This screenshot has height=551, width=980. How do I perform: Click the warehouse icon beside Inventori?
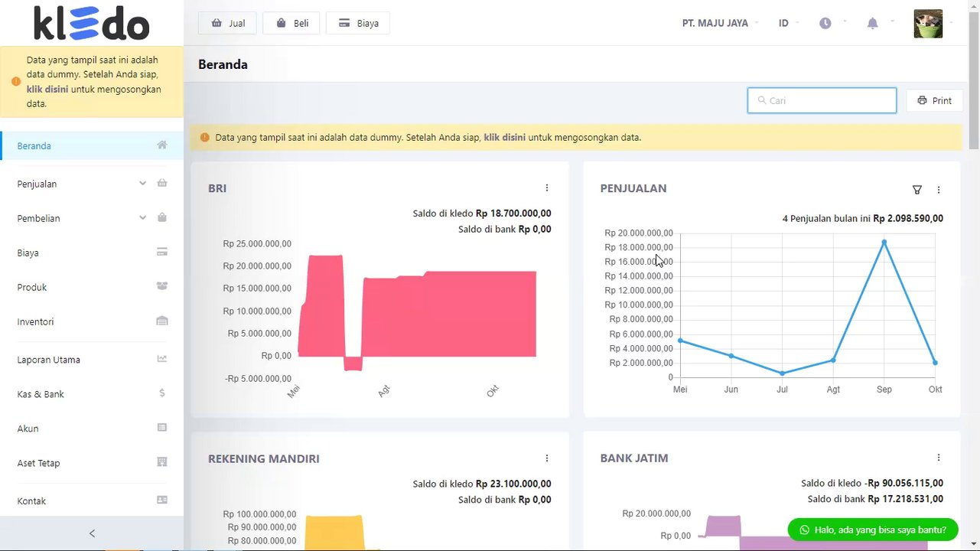(x=162, y=321)
